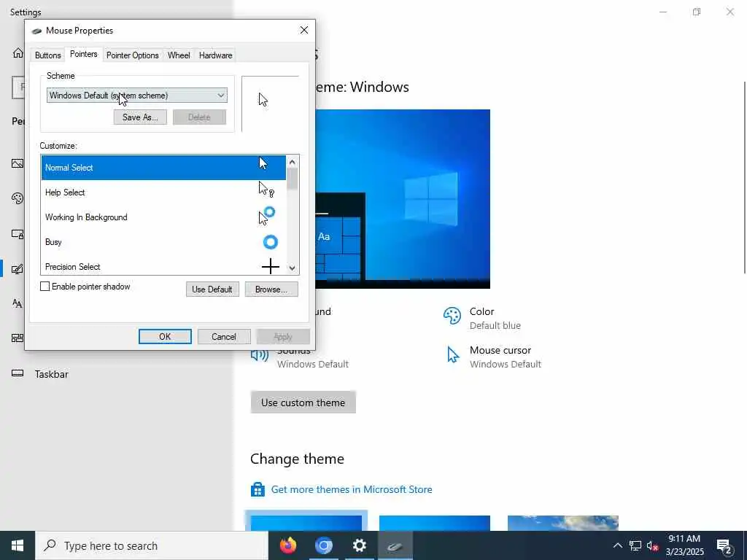Image resolution: width=747 pixels, height=560 pixels.
Task: Click the theme preview image in Settings
Action: tap(403, 199)
